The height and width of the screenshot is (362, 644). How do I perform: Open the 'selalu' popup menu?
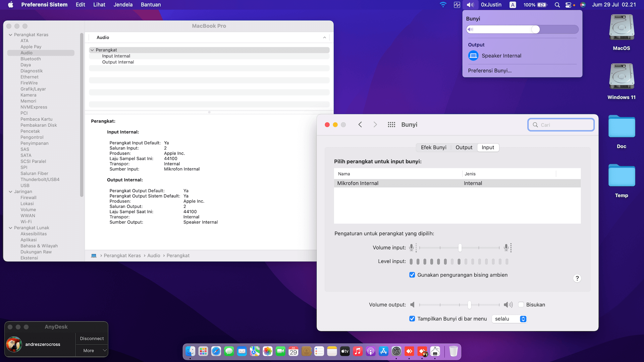[x=509, y=319]
